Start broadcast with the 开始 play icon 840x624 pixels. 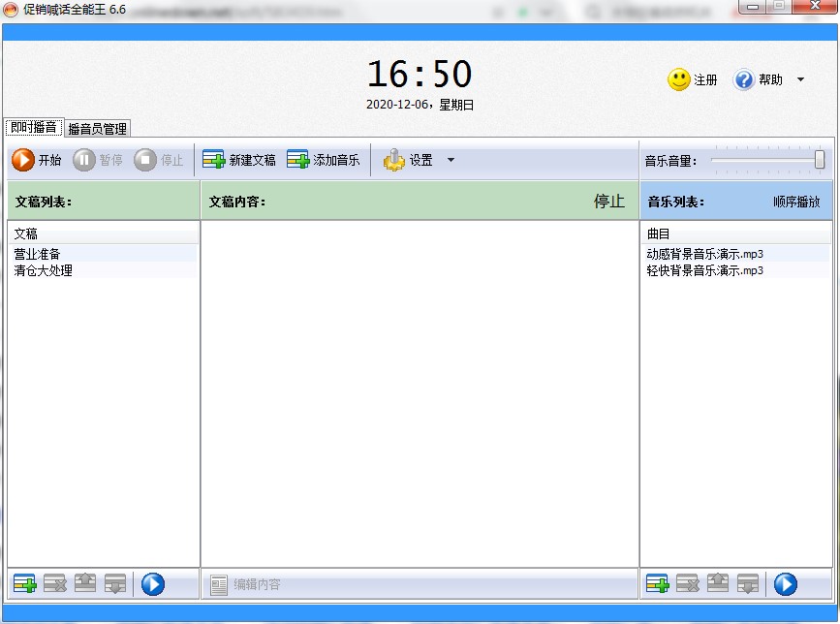click(x=23, y=160)
